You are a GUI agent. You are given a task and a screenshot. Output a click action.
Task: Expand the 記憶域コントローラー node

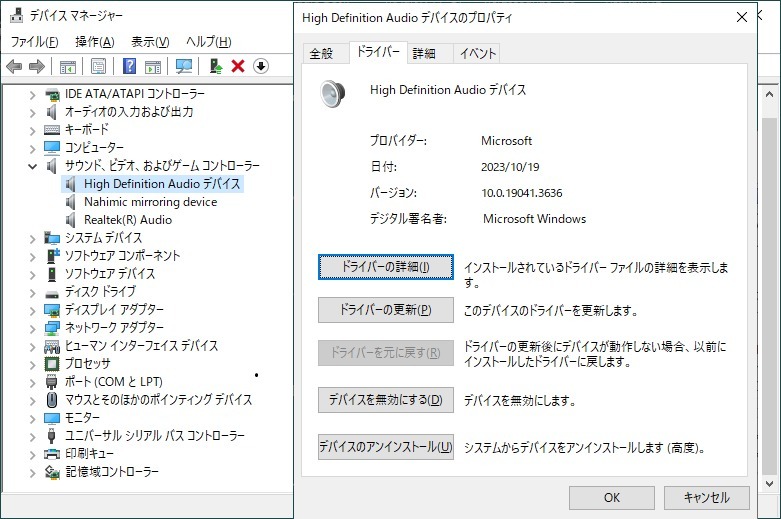pyautogui.click(x=32, y=472)
